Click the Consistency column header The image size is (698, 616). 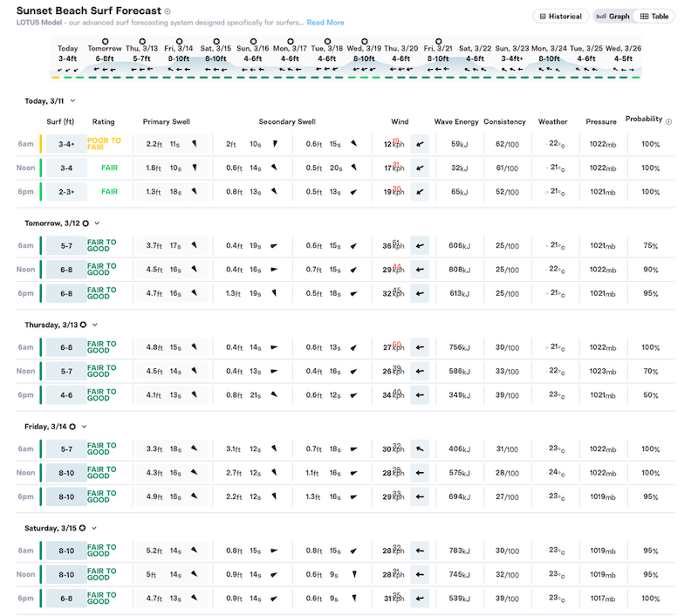point(505,121)
